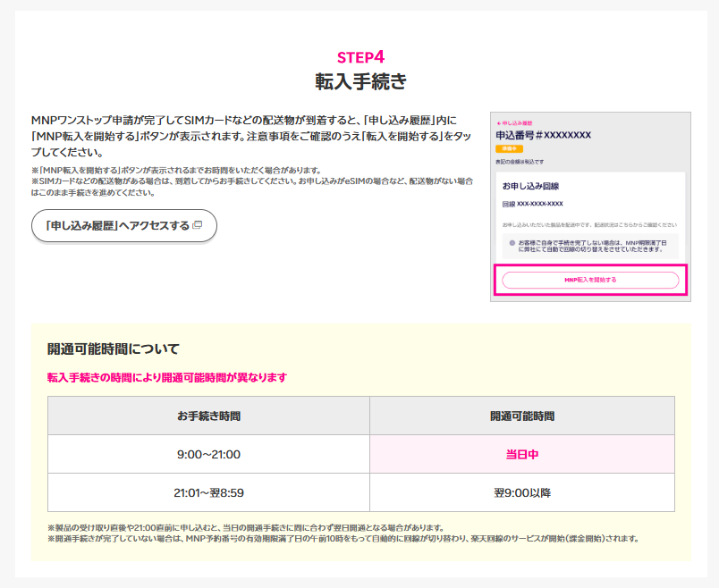The image size is (719, 588).
Task: Click the 開通可能時間 table header
Action: click(x=521, y=416)
